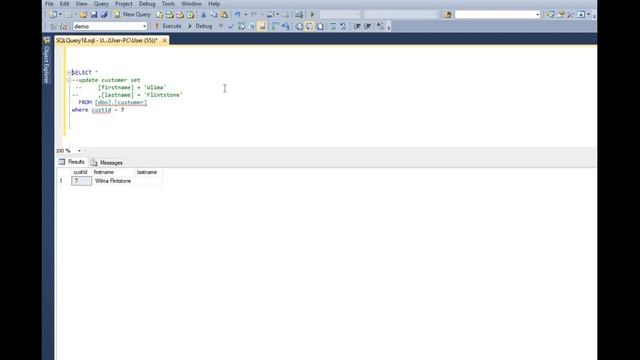
Task: Start a Database Engine Query
Action: click(160, 15)
